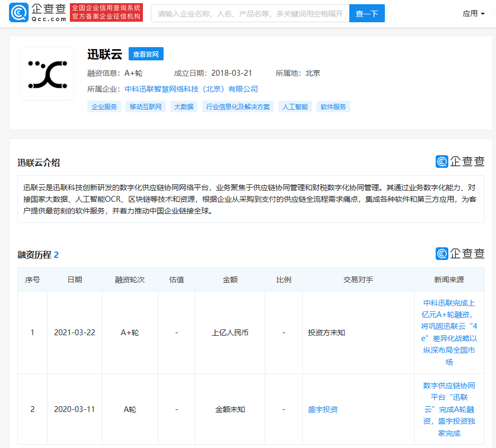Click the 金额 column header

pos(230,280)
